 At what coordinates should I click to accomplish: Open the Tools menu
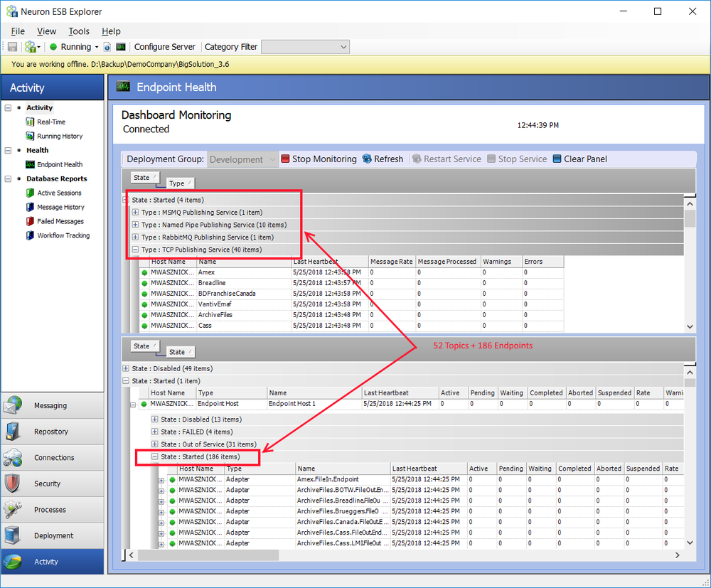pos(79,31)
